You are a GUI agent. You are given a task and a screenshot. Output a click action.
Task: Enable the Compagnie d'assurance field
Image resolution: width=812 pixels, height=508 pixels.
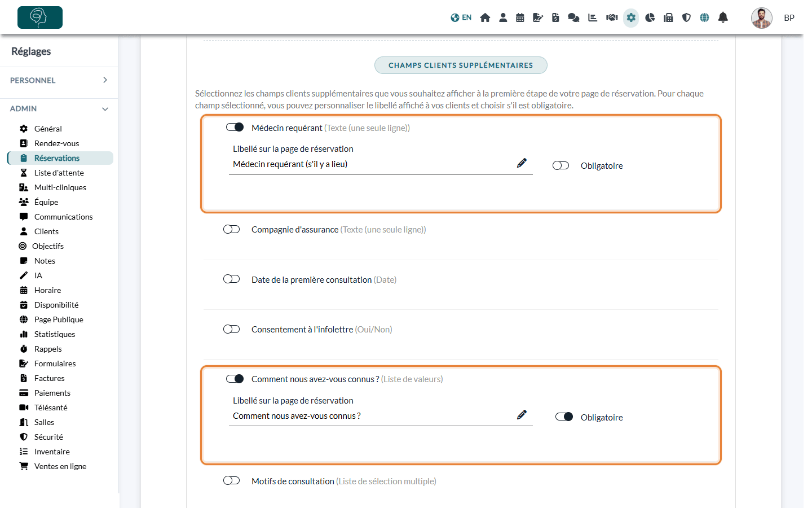tap(232, 229)
